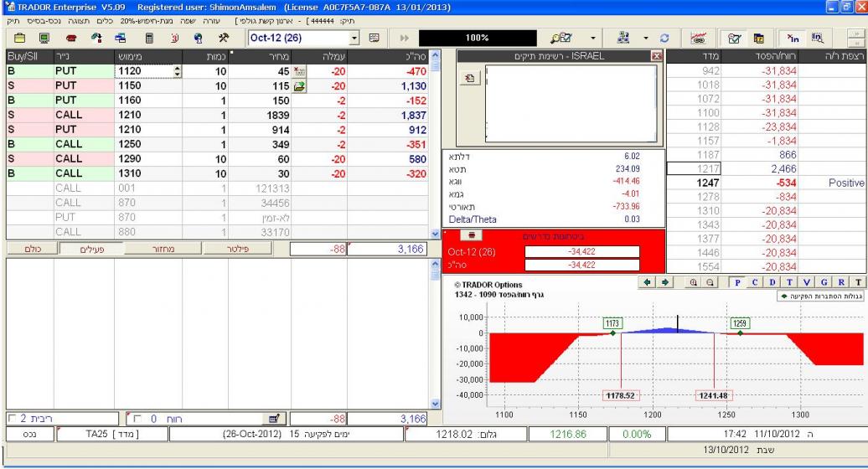Click the פילטר button
The image size is (868, 469).
pos(243,249)
